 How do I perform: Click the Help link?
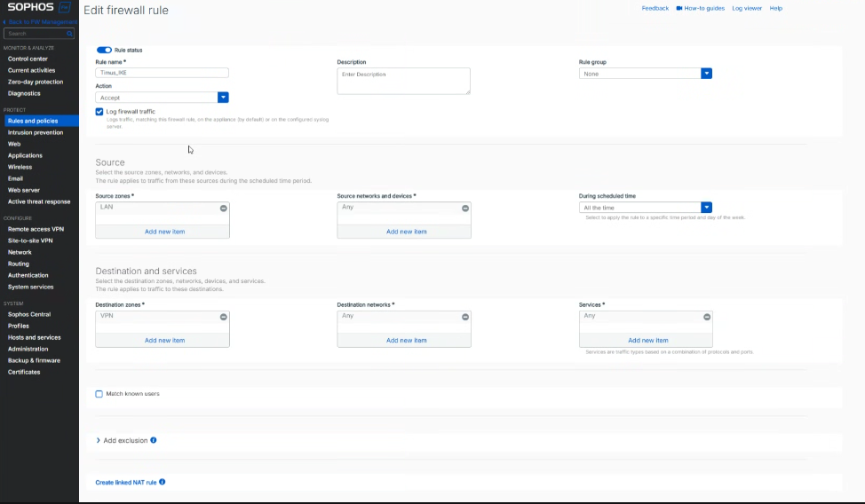[775, 8]
